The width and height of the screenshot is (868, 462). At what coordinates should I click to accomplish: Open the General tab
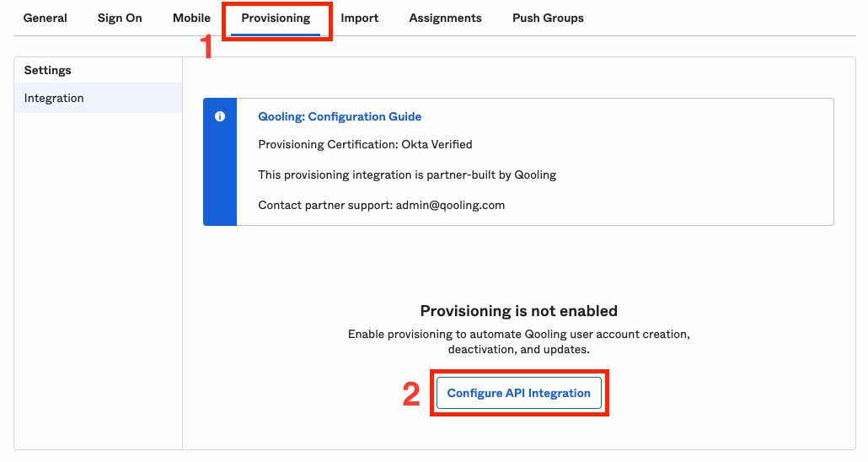click(x=45, y=18)
